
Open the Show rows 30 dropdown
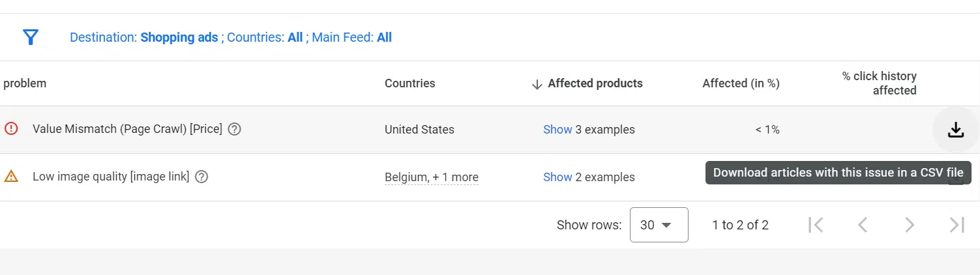click(x=659, y=225)
